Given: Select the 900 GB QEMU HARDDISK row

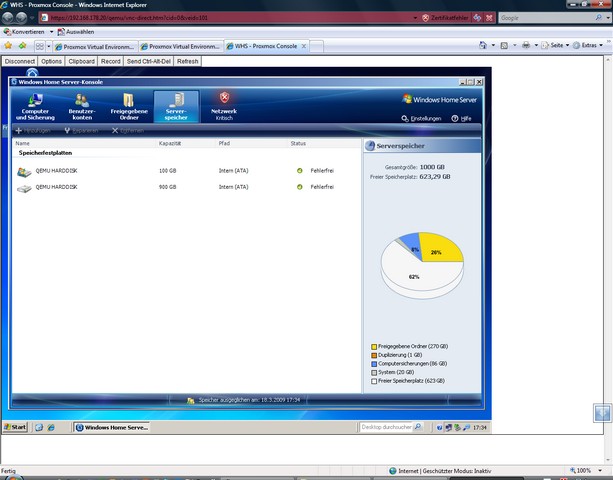Looking at the screenshot, I should pos(186,187).
